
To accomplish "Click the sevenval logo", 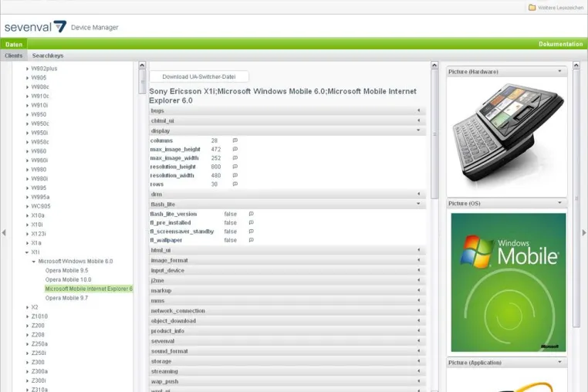I will click(35, 27).
